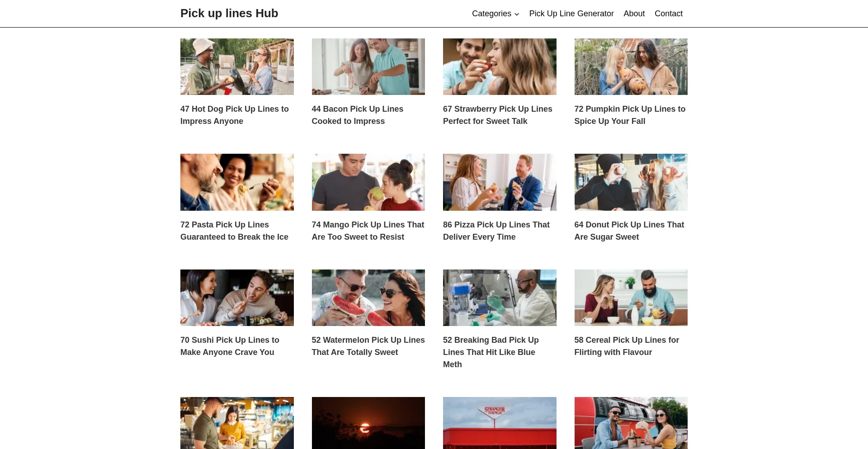868x449 pixels.
Task: Read '70 Sushi Pick Up Lines' article title
Action: 230,346
